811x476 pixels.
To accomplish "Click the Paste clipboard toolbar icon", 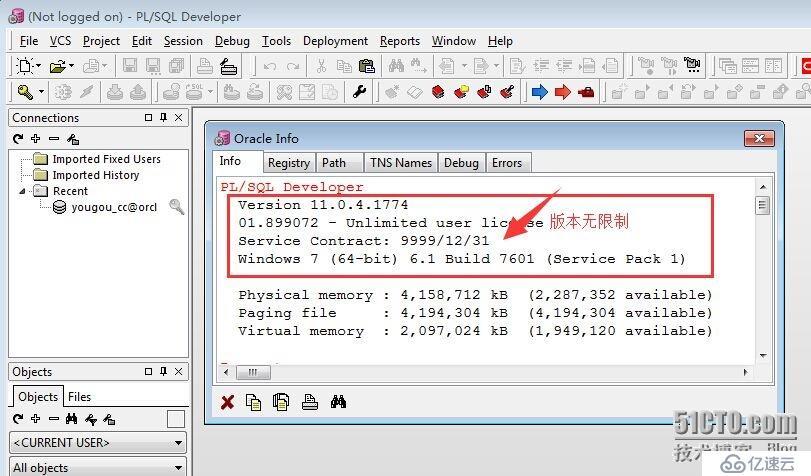I will [366, 66].
